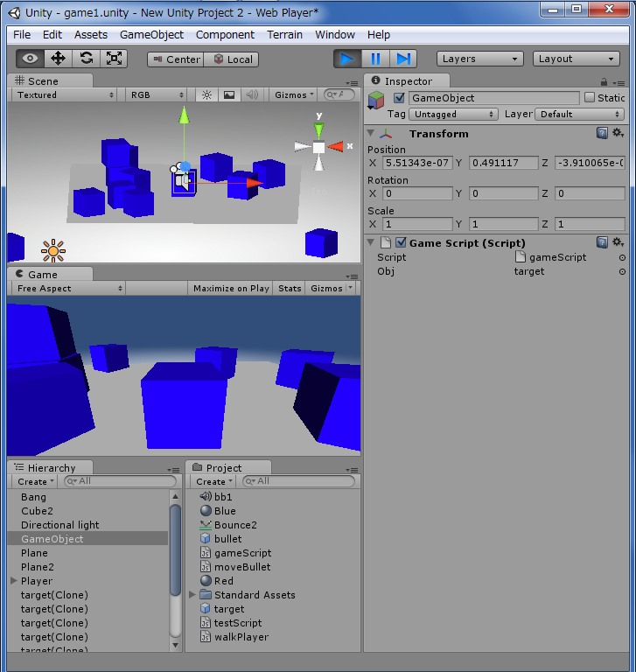636x672 pixels.
Task: Select the Rotate tool
Action: [x=87, y=59]
